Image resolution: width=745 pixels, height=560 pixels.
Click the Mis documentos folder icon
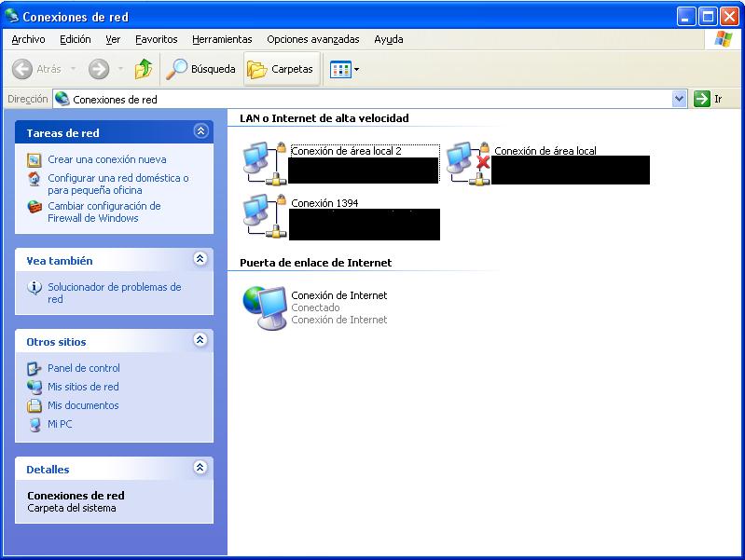[34, 405]
